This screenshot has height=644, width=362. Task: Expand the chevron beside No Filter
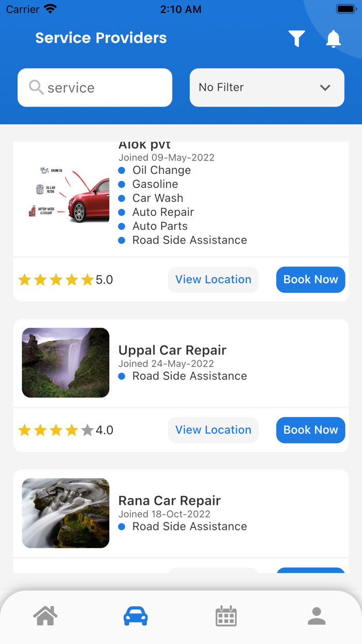[x=325, y=87]
